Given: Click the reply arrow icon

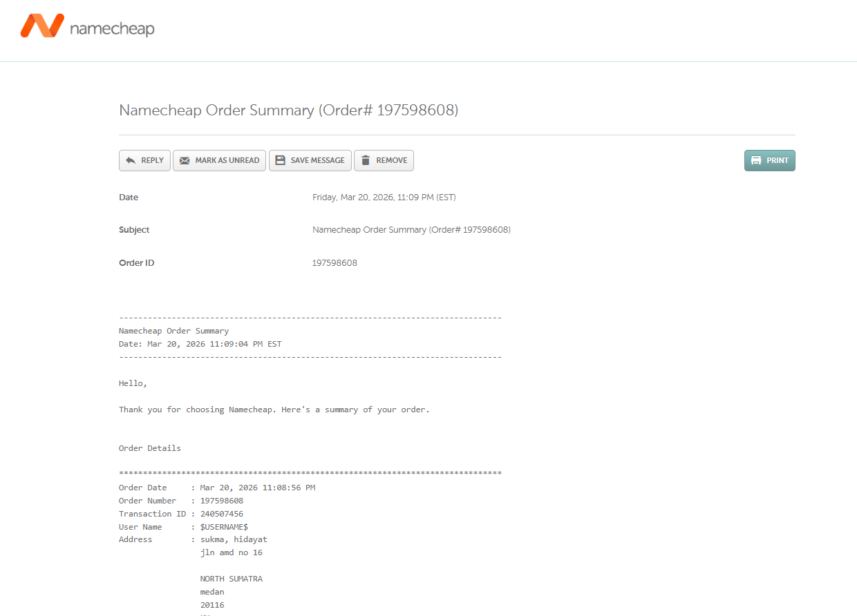Looking at the screenshot, I should (x=131, y=160).
